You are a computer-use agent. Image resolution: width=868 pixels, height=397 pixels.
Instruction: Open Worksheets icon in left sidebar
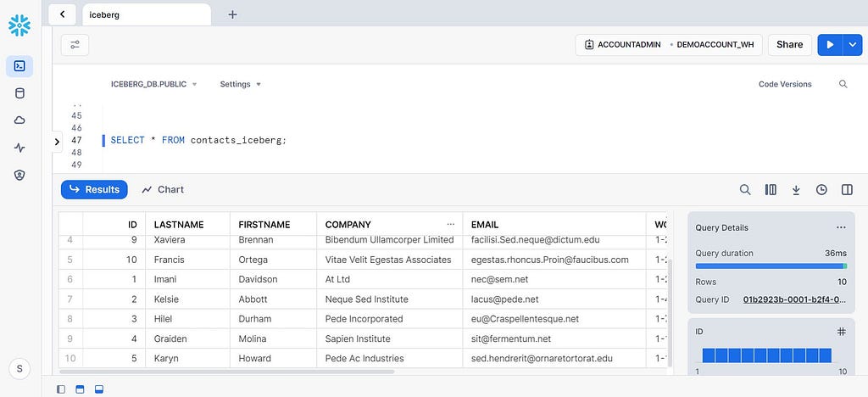19,66
